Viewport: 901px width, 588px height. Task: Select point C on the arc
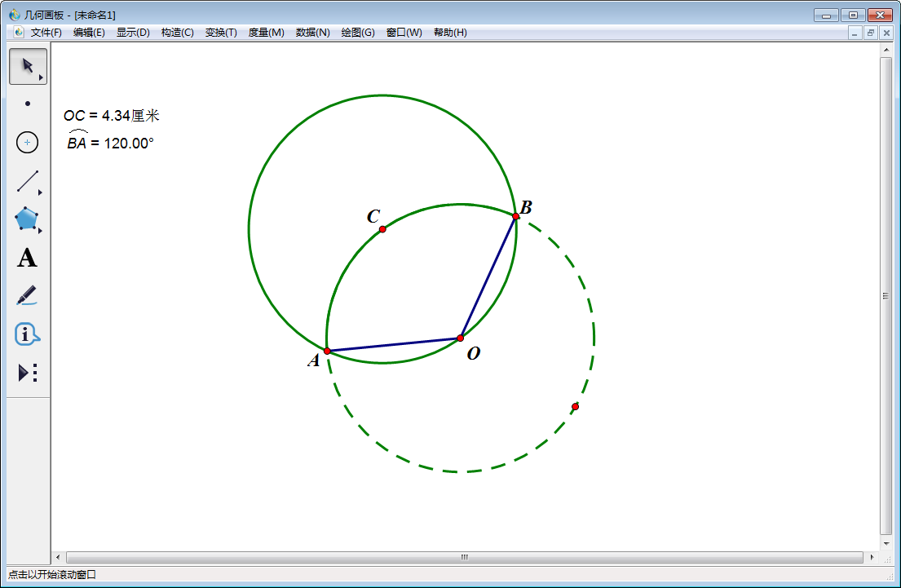[x=382, y=229]
